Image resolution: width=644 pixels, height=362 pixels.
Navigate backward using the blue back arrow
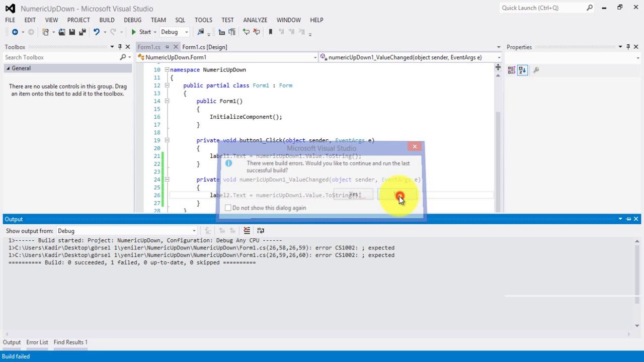point(15,32)
